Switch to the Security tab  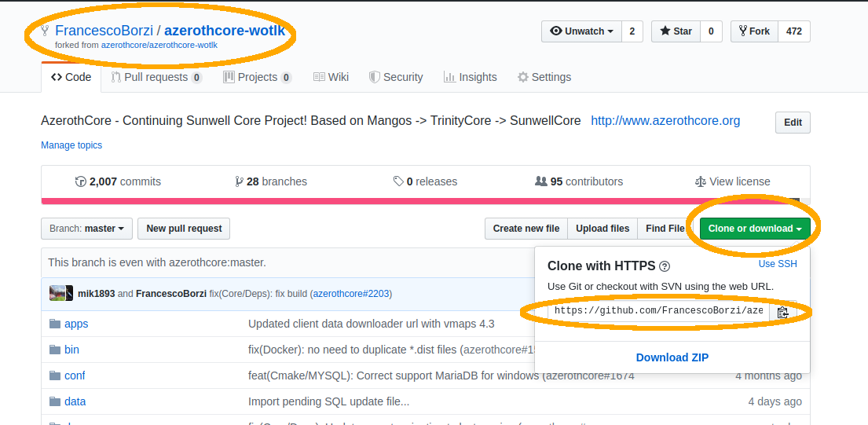coord(396,78)
